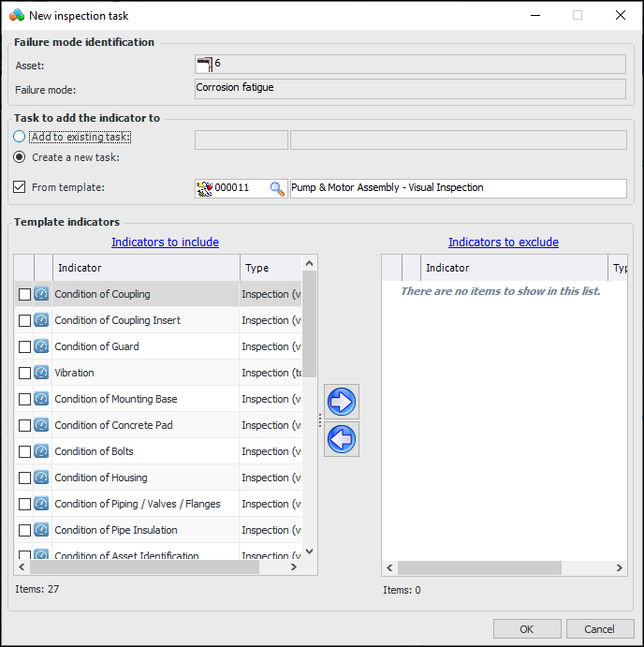Select the Condition of Housing row text

tap(101, 478)
